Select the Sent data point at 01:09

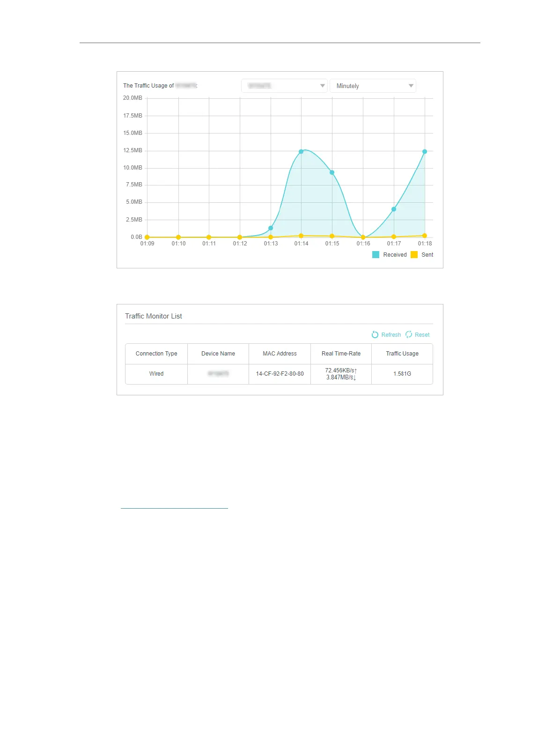[147, 237]
